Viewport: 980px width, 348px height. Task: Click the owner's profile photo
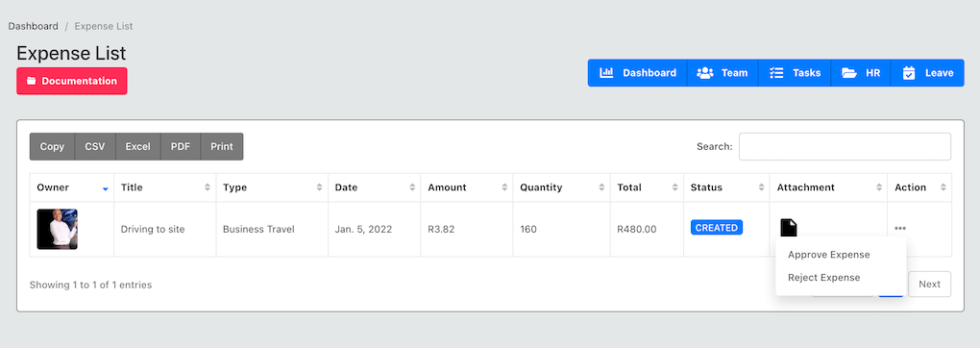coord(57,229)
